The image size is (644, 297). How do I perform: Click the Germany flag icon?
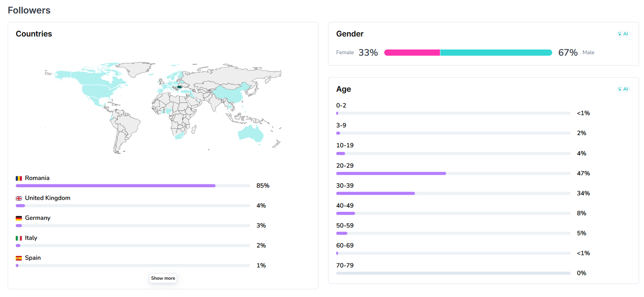[x=19, y=218]
